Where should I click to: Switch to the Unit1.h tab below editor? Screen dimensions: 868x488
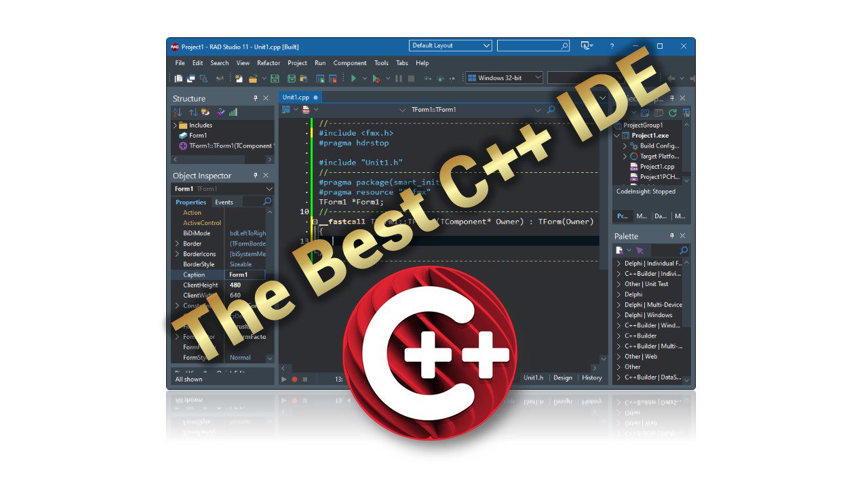tap(534, 378)
